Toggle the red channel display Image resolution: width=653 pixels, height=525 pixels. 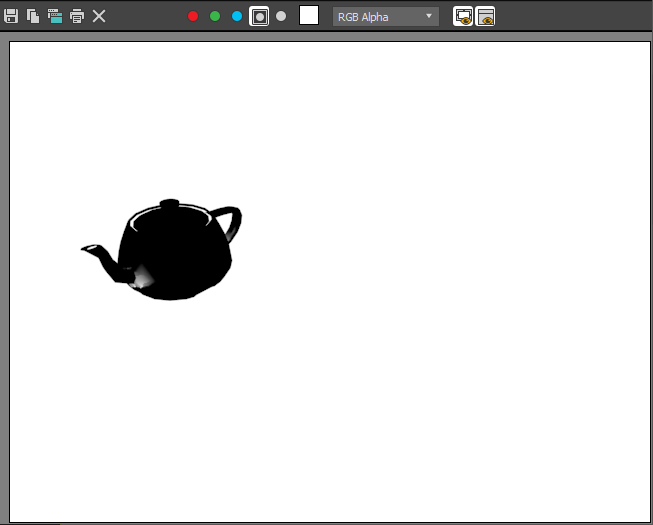(193, 16)
